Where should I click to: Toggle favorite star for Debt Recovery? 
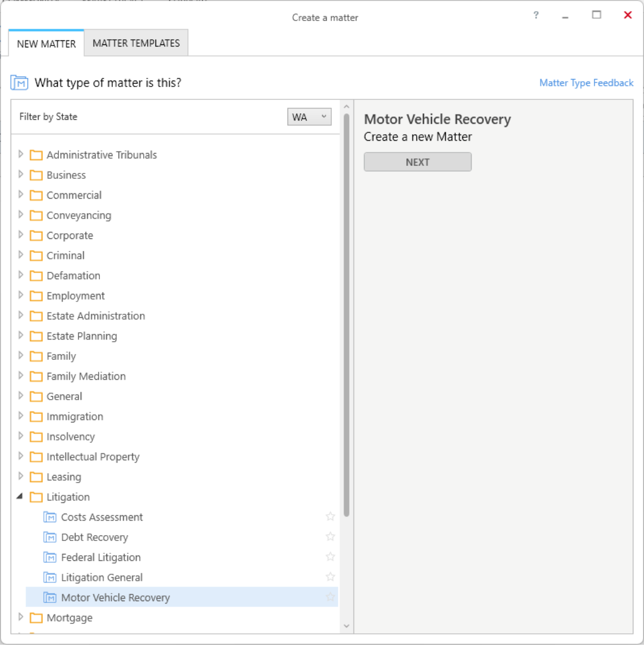tap(330, 537)
